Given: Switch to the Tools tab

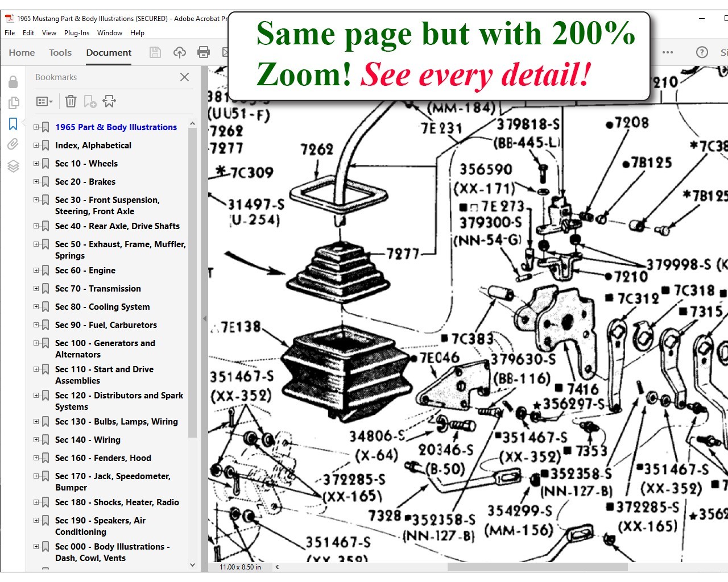Looking at the screenshot, I should point(60,52).
